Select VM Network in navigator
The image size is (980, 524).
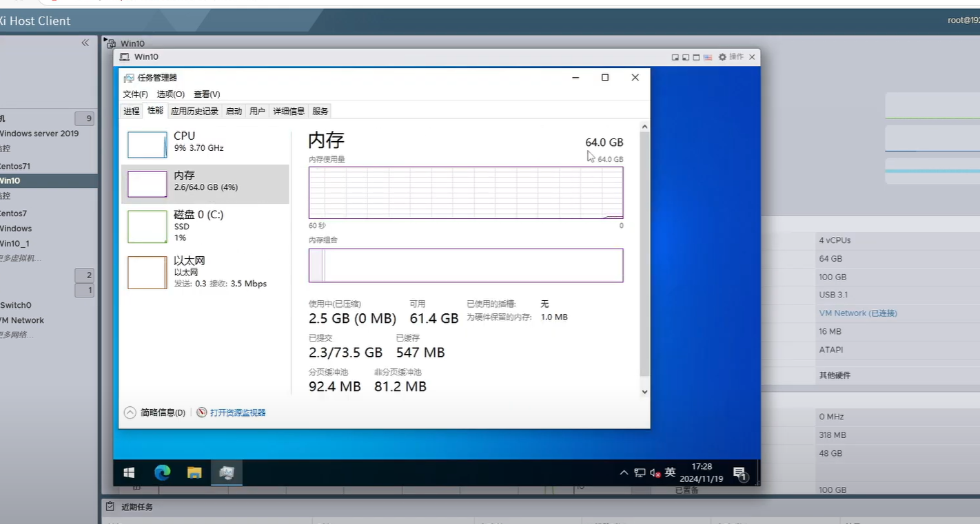(22, 320)
